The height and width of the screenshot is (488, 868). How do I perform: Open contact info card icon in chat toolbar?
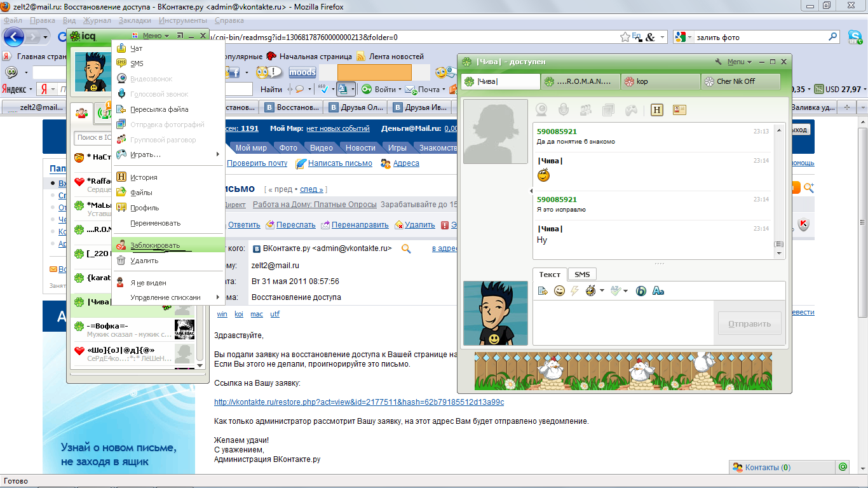(x=679, y=110)
